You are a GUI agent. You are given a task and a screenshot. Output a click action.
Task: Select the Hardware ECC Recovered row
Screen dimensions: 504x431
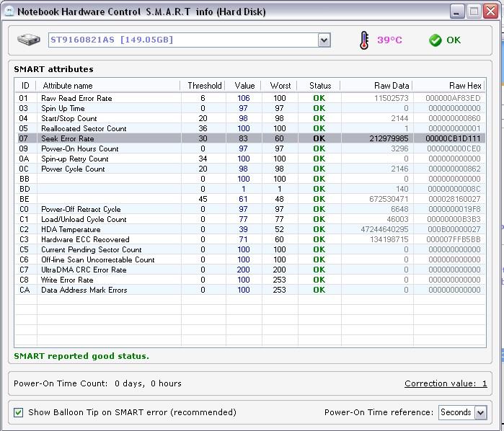click(x=250, y=239)
